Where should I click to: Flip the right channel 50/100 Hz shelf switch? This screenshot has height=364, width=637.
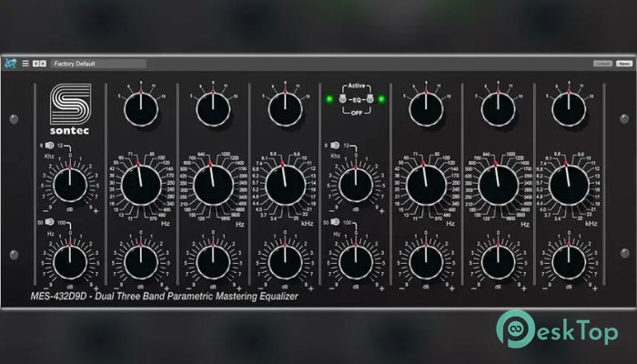pos(337,221)
